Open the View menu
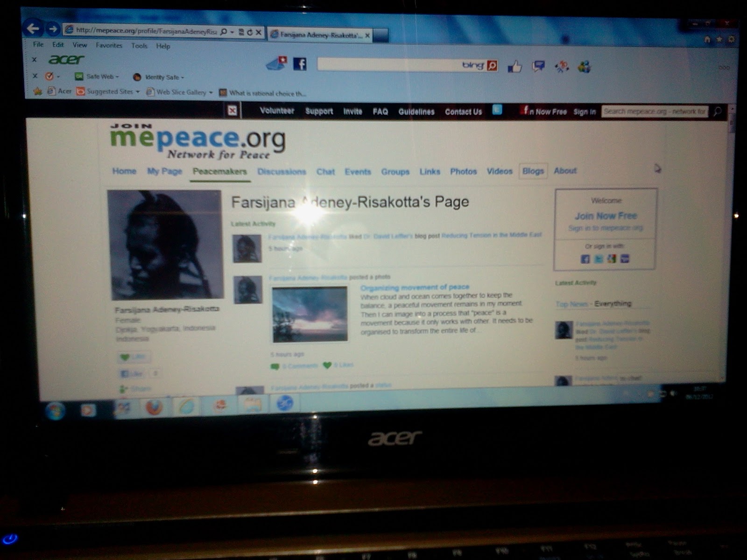Screen dimensions: 747x560 [x=80, y=45]
